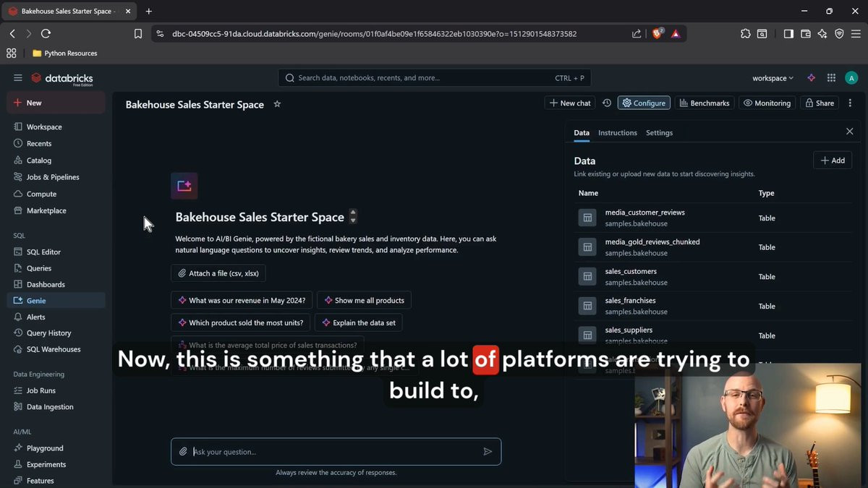Click the sales_customers table icon

587,276
